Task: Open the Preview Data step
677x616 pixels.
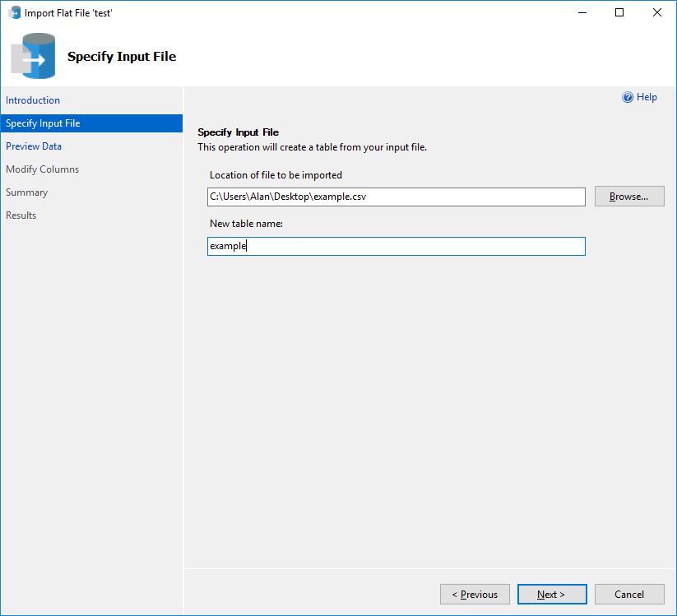Action: 34,146
